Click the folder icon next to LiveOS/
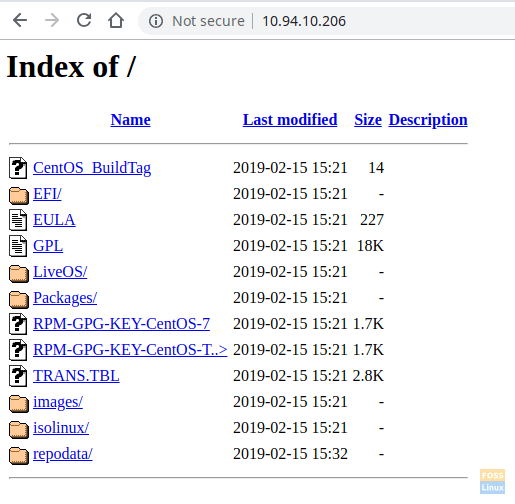Image resolution: width=515 pixels, height=504 pixels. point(19,273)
